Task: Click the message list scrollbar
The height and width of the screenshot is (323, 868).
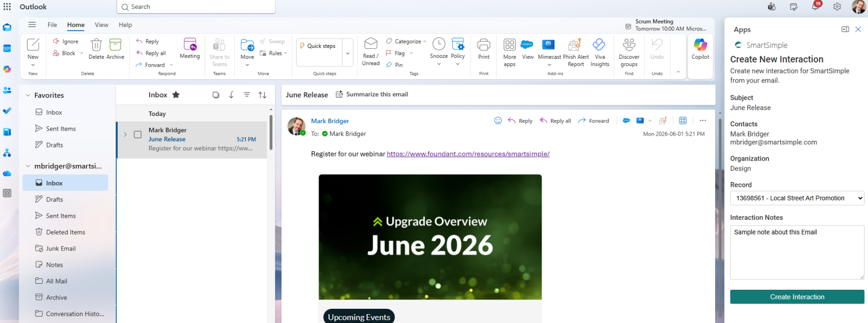Action: 271,132
